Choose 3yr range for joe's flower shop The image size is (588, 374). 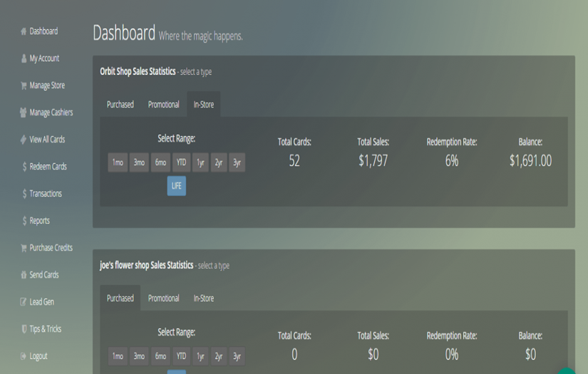pyautogui.click(x=237, y=356)
